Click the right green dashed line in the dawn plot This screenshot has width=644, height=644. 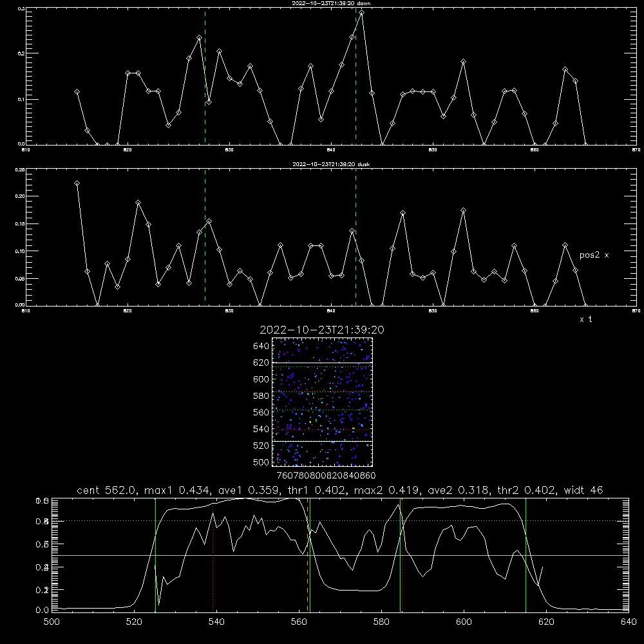tap(355, 77)
